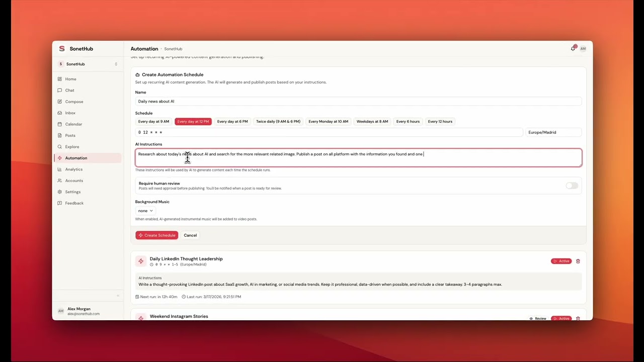Select Every 12 hours preset

[x=440, y=121]
